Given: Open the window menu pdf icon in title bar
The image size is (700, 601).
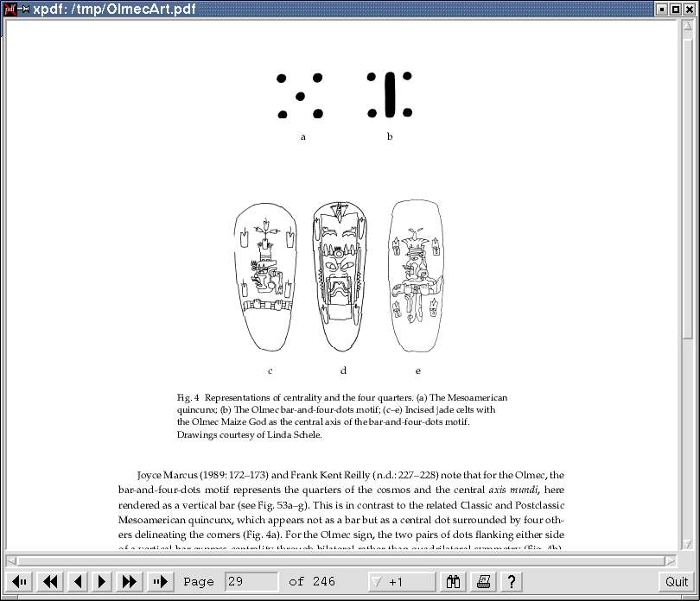Looking at the screenshot, I should point(10,9).
